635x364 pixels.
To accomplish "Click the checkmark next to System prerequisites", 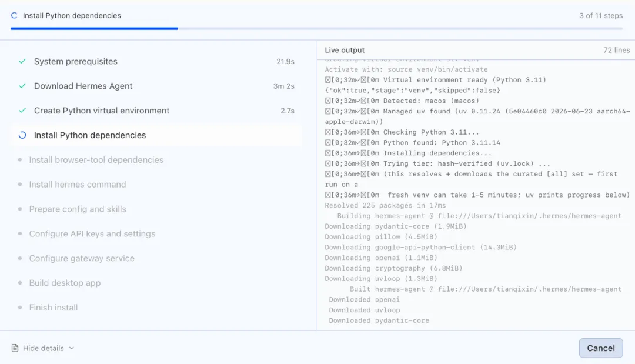I will coord(22,61).
